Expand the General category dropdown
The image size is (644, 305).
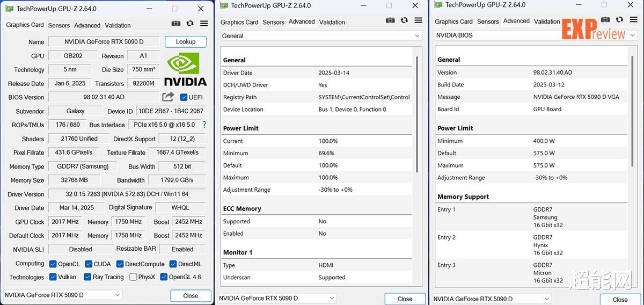tap(321, 36)
